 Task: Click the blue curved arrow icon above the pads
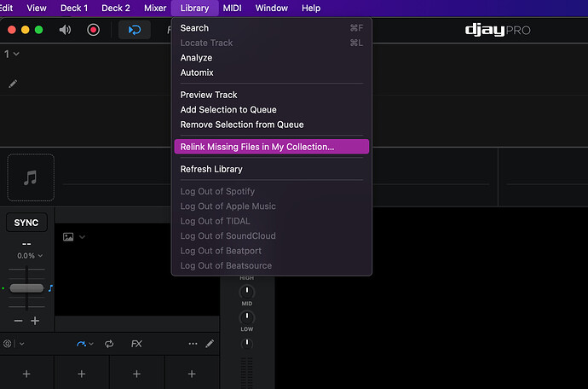(81, 344)
